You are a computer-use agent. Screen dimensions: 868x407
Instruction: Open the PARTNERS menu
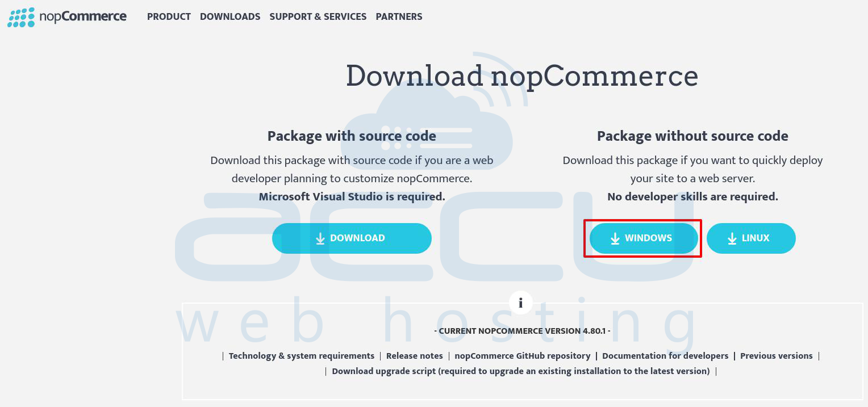point(399,17)
